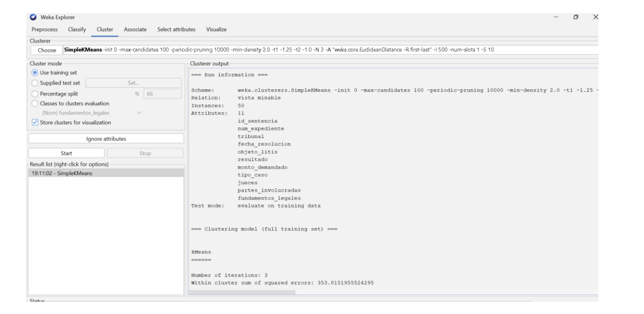
Task: Open the Preprocess tab
Action: click(x=45, y=30)
